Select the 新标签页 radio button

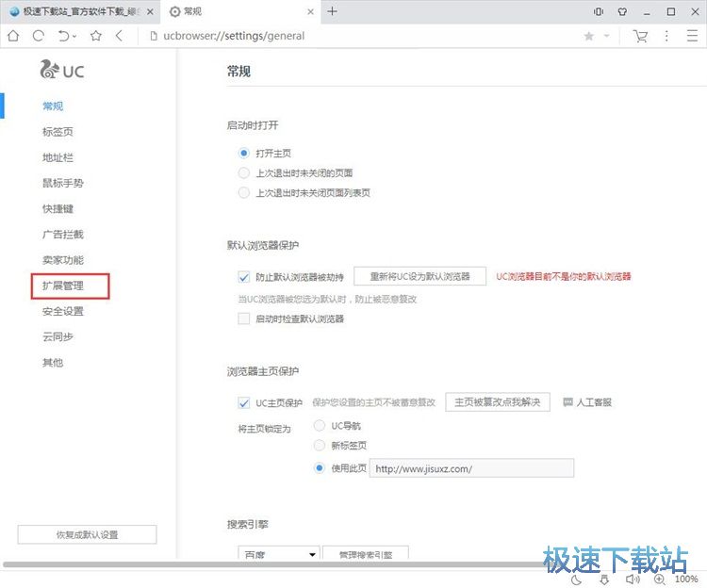tap(320, 446)
